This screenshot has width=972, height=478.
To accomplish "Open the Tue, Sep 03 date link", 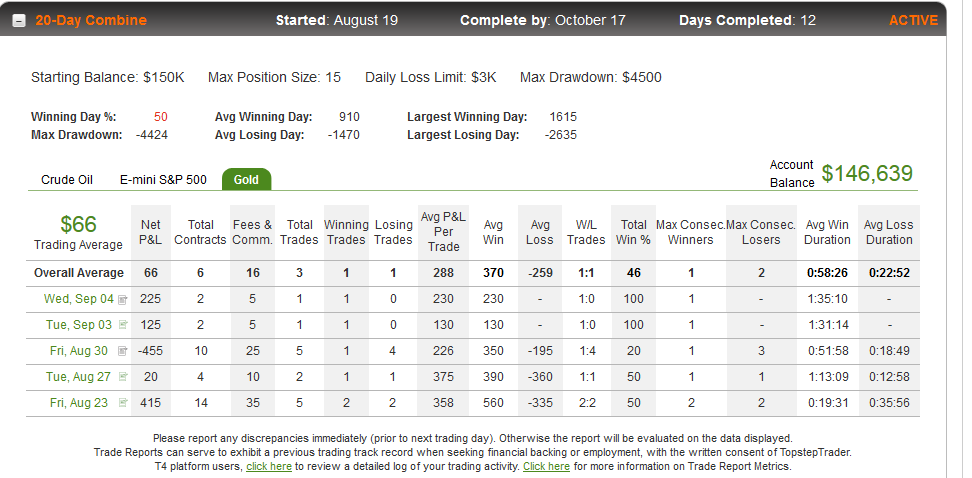I will point(79,325).
